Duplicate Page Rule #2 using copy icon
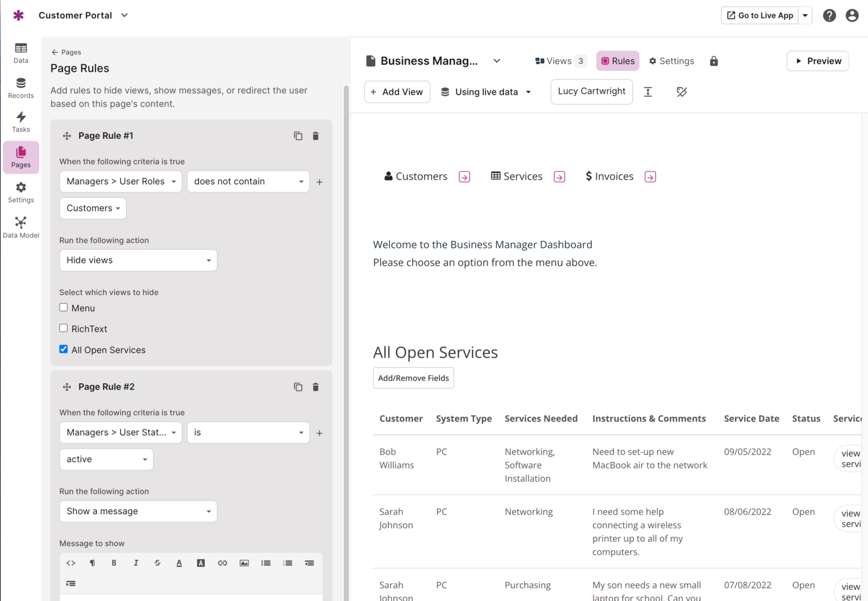868x601 pixels. pos(298,387)
